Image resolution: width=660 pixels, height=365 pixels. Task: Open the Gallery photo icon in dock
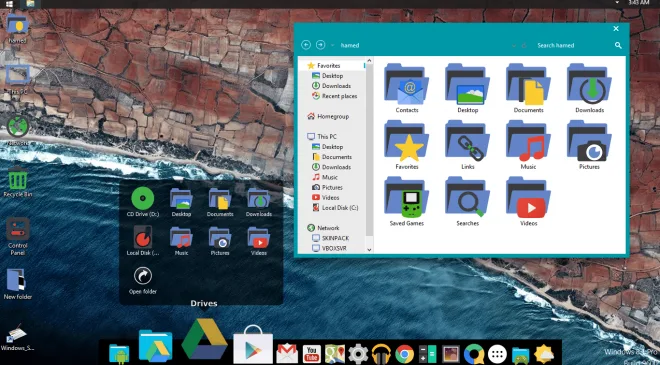click(451, 354)
